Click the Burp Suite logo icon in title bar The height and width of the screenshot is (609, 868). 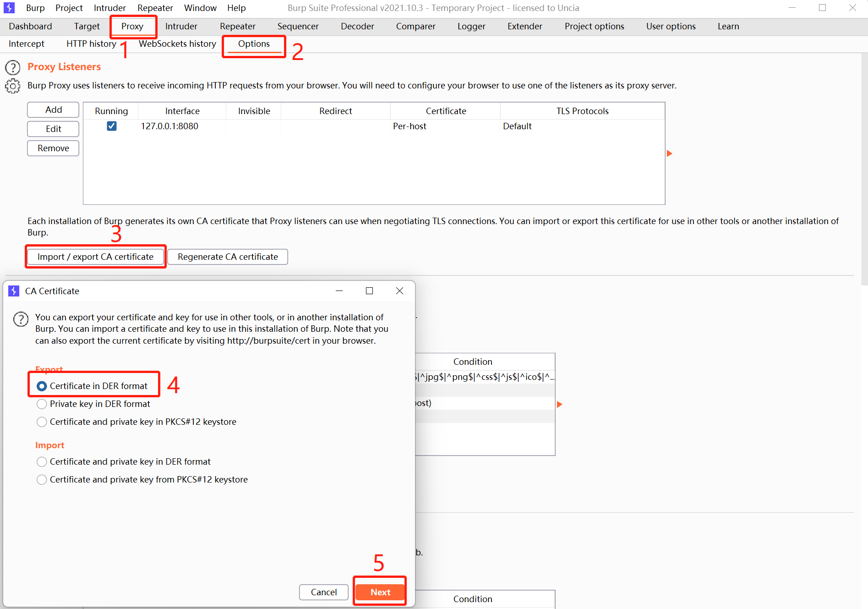pos(9,8)
